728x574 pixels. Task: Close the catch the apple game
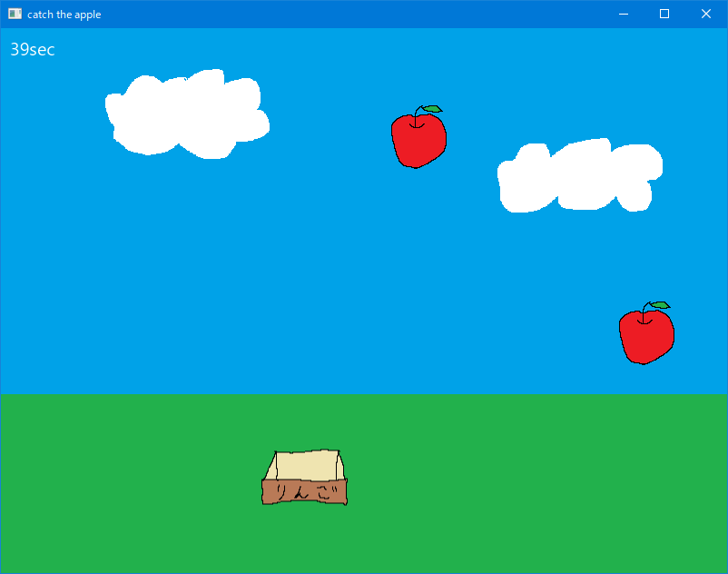(706, 14)
